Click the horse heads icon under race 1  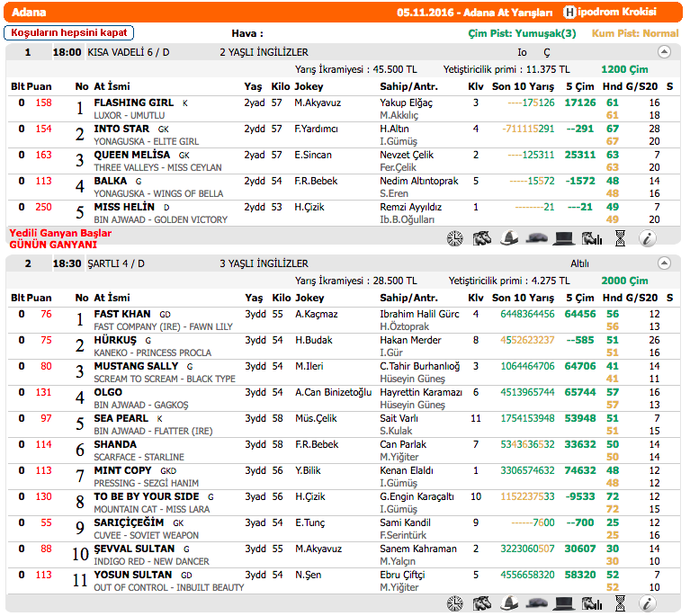[482, 238]
